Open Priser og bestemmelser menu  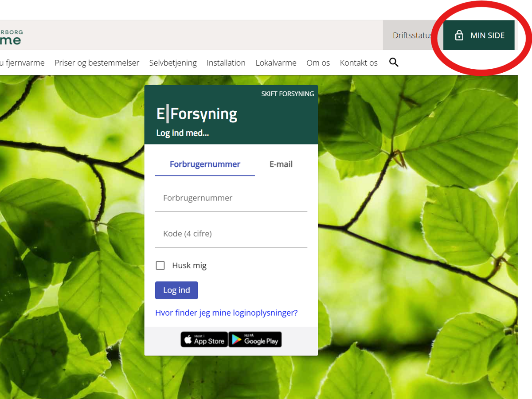(x=97, y=63)
